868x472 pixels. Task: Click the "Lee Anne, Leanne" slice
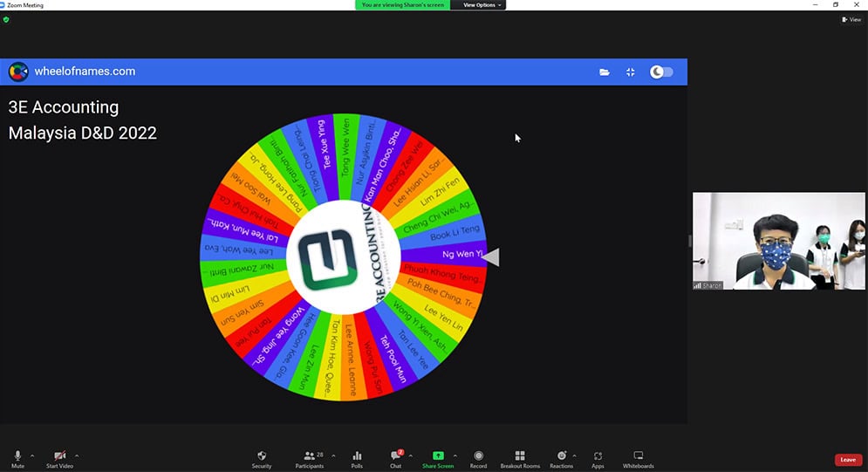[351, 358]
